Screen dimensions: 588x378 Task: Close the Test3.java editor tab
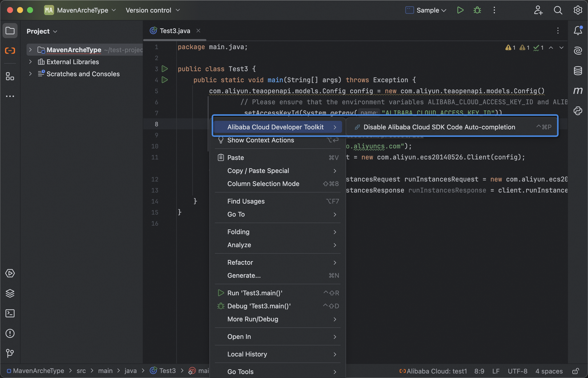tap(198, 31)
